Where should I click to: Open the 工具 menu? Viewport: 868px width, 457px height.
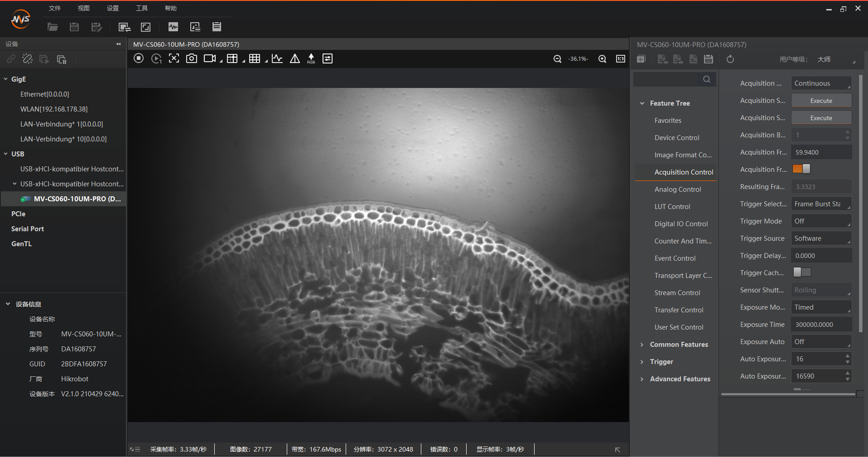click(x=141, y=8)
